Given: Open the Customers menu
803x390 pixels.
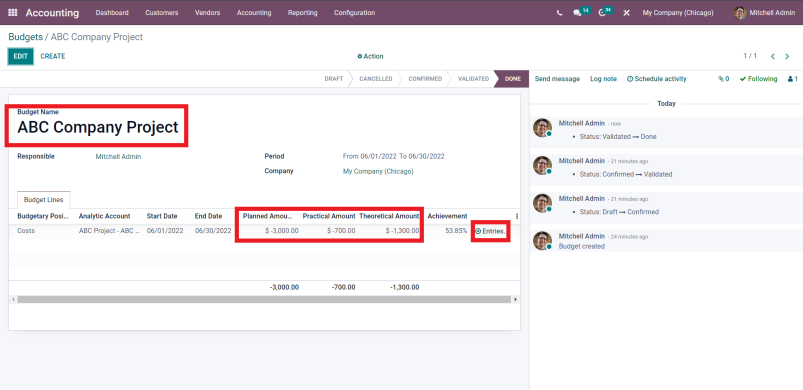Looking at the screenshot, I should (x=162, y=13).
